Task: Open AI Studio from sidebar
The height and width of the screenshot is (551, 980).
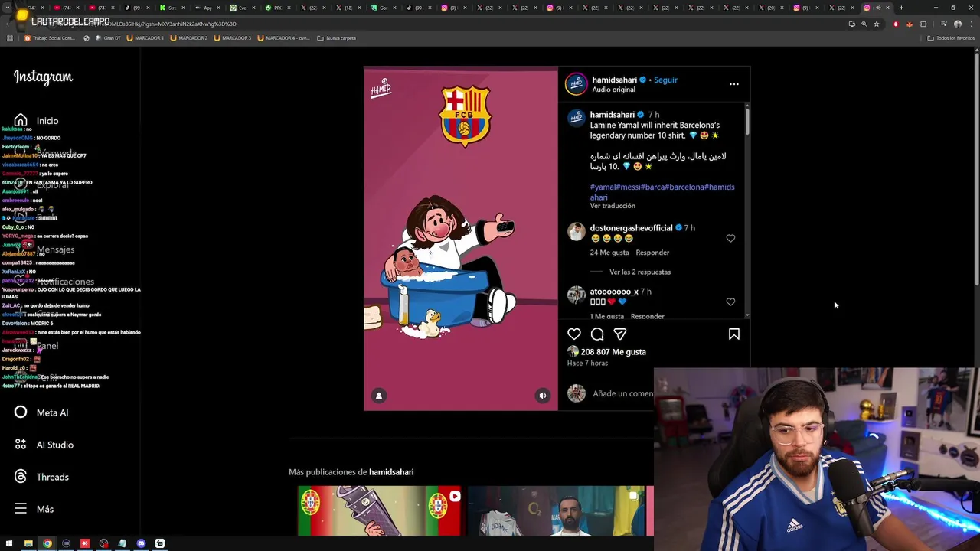Action: [x=44, y=445]
